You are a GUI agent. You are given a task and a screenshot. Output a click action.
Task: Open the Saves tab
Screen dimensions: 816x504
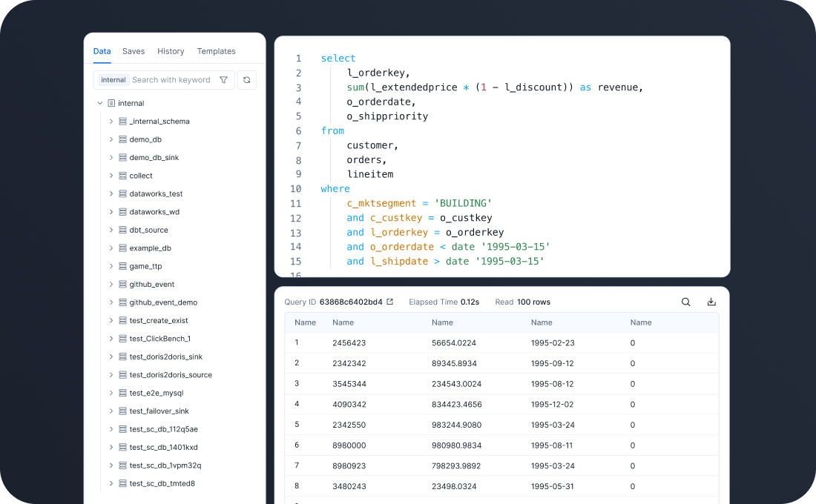(x=134, y=51)
